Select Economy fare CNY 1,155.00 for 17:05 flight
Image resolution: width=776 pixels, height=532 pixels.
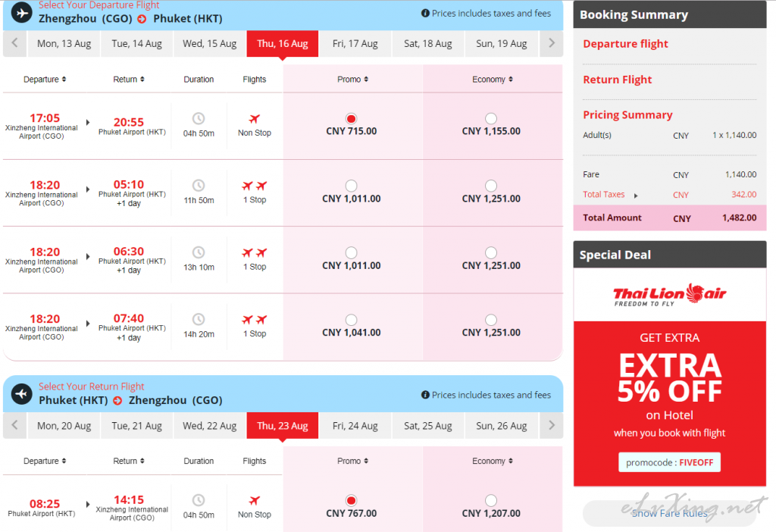tap(491, 119)
